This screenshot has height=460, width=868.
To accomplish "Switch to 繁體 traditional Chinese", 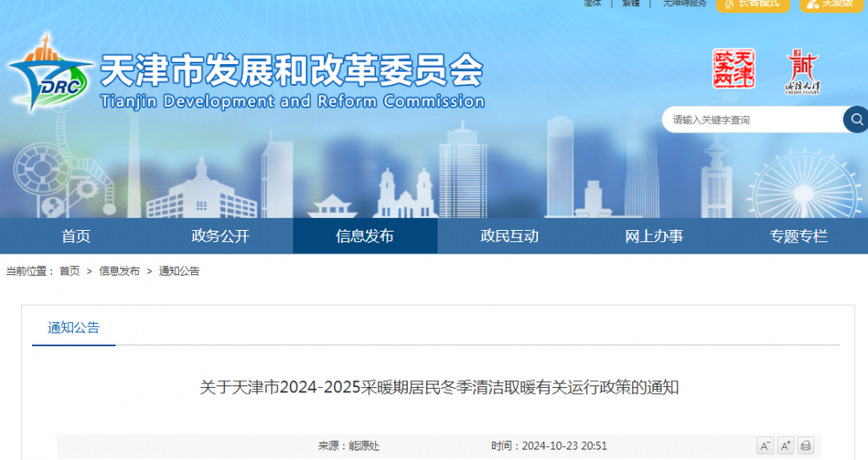I will [x=631, y=3].
